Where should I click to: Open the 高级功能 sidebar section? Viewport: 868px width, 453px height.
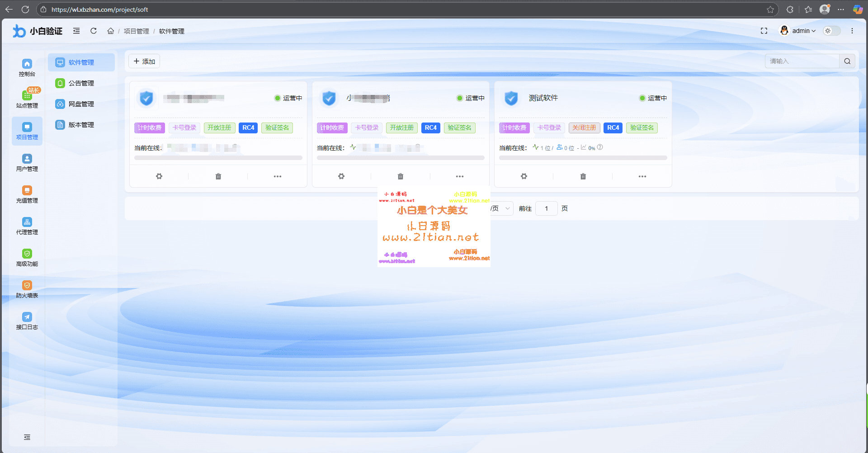[x=27, y=257]
